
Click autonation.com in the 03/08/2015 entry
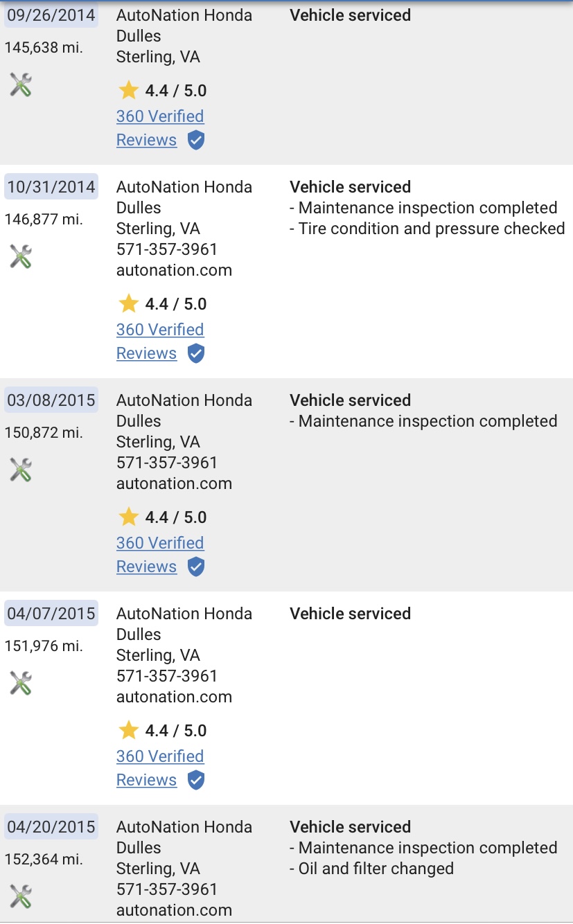coord(174,483)
